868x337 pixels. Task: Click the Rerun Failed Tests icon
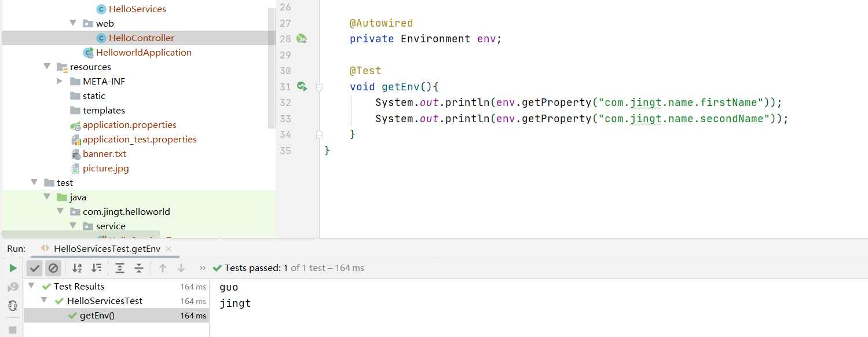tap(13, 287)
